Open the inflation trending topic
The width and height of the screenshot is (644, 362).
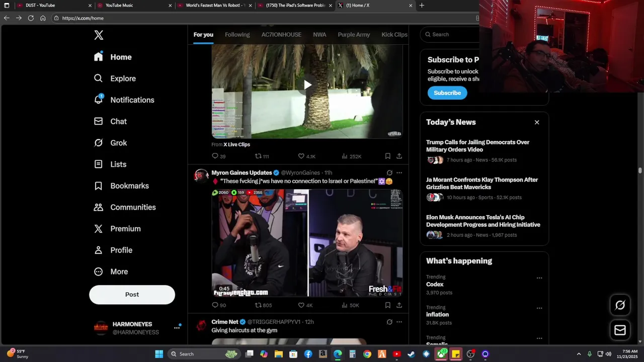[x=437, y=315]
